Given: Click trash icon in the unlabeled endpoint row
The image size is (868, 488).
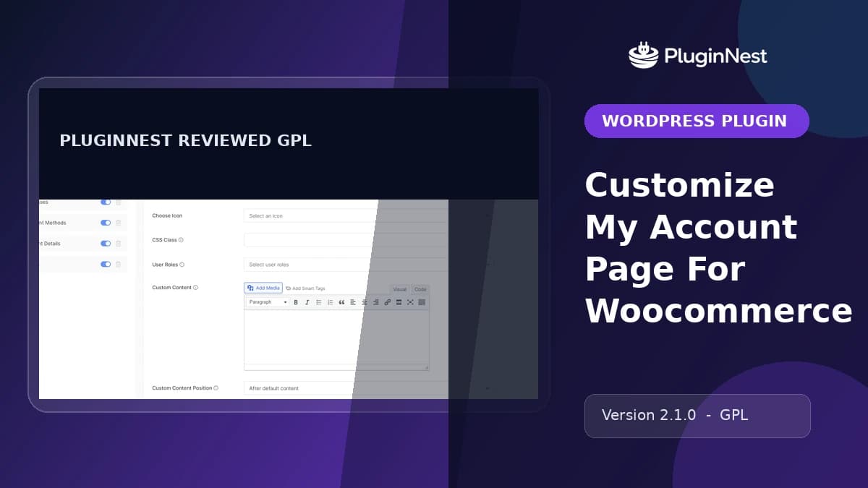Looking at the screenshot, I should [119, 265].
